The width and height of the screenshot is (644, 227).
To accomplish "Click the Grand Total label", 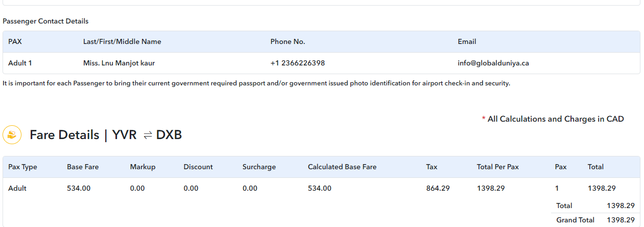I will pyautogui.click(x=575, y=220).
